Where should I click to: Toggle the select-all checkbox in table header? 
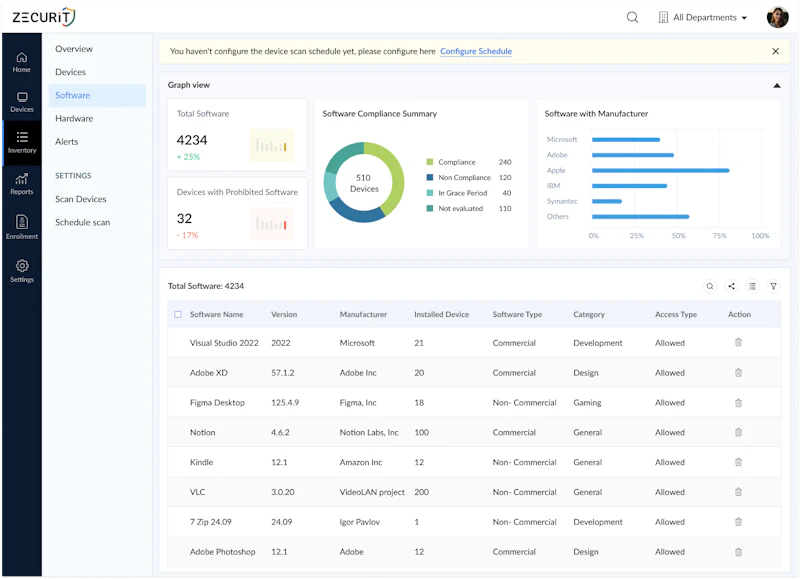[178, 314]
